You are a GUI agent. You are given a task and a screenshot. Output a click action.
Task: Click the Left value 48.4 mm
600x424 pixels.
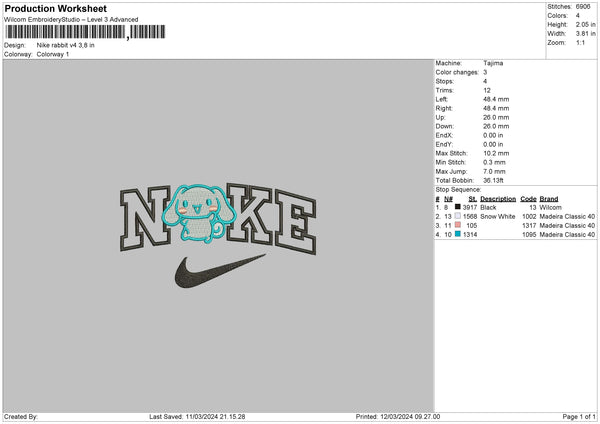496,99
